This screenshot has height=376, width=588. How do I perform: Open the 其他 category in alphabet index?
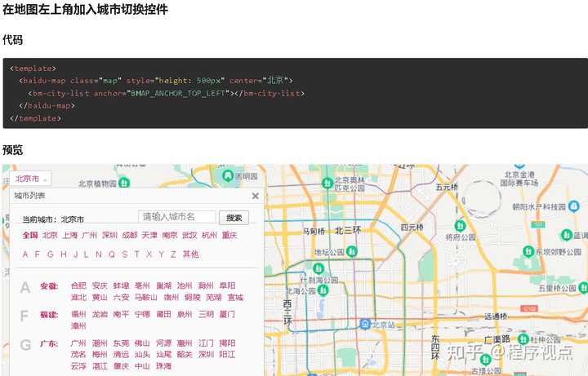click(190, 254)
